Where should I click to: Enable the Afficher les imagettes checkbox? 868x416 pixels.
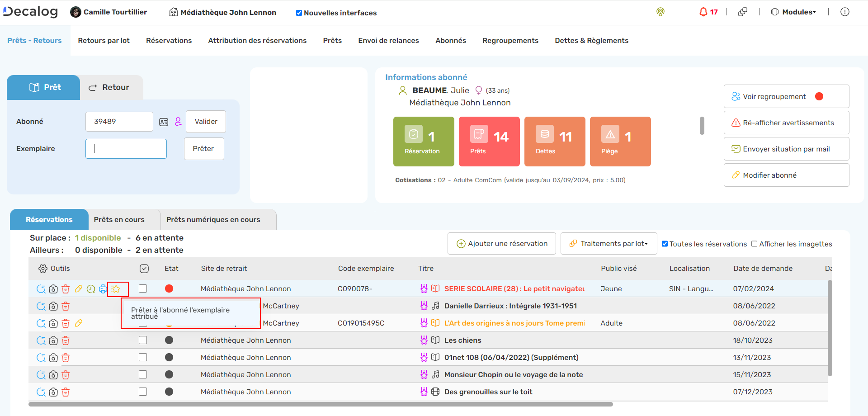click(754, 244)
